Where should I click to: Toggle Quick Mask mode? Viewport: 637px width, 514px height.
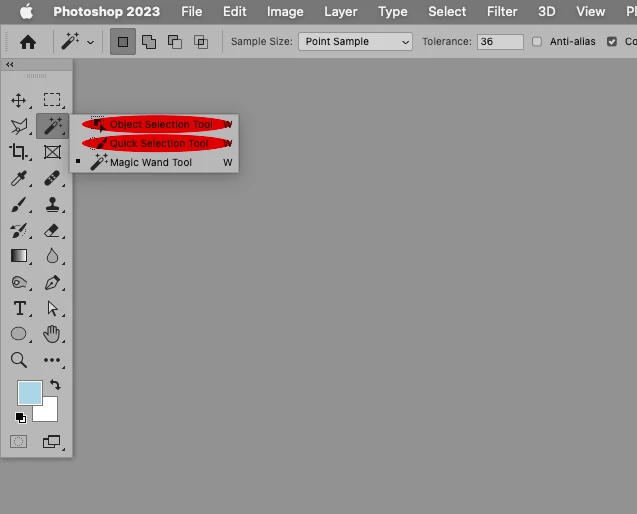(x=19, y=441)
